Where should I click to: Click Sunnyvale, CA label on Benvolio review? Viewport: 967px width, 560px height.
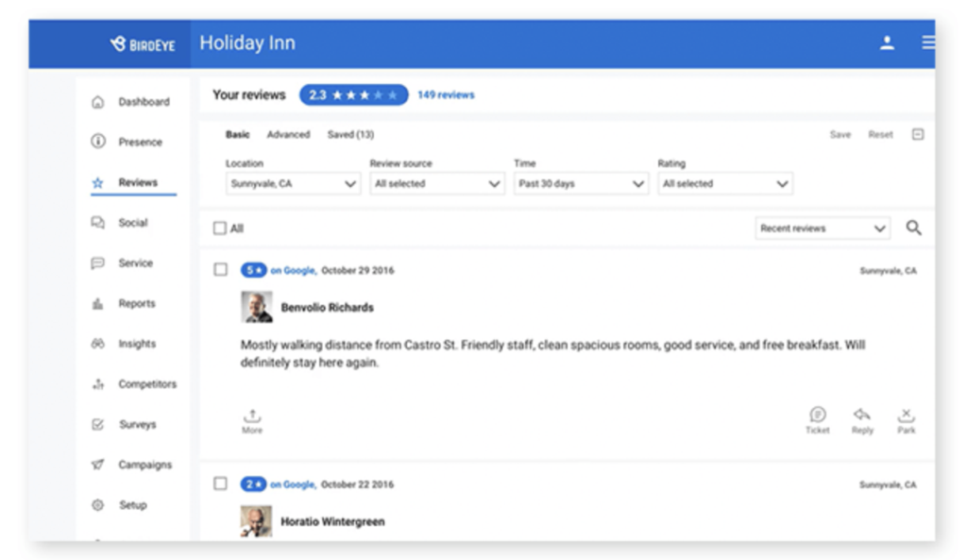[888, 271]
